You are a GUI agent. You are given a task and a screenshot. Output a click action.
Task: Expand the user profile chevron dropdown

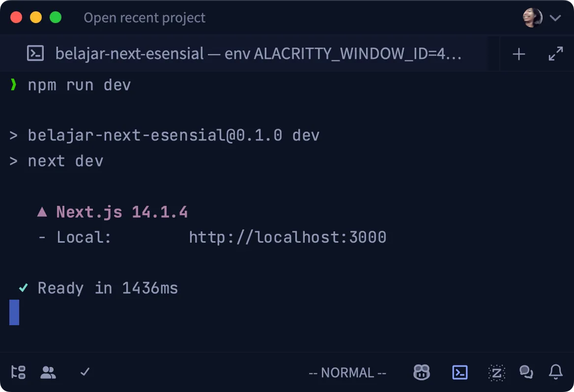(x=555, y=18)
